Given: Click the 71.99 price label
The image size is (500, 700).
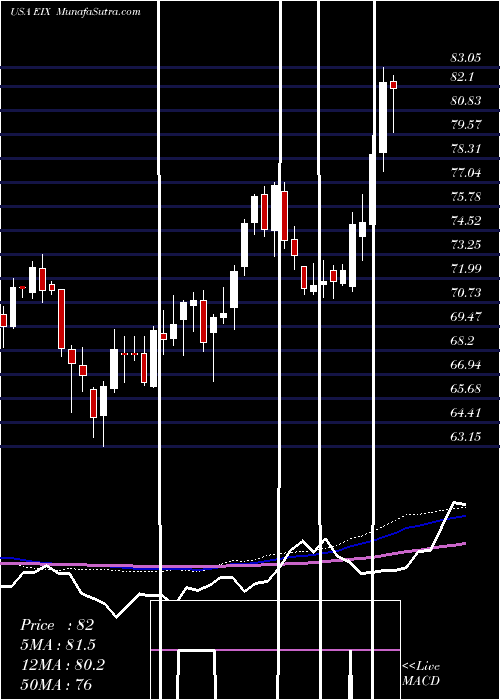Looking at the screenshot, I should click(466, 269).
